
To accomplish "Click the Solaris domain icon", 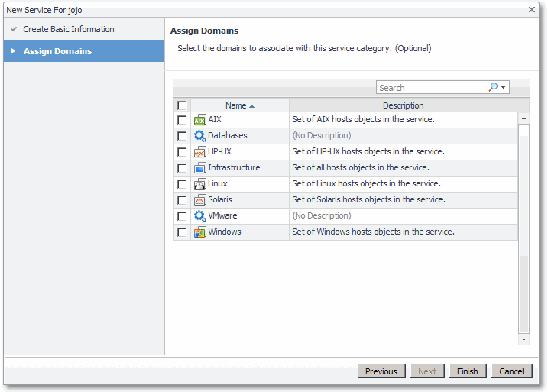I will point(199,200).
